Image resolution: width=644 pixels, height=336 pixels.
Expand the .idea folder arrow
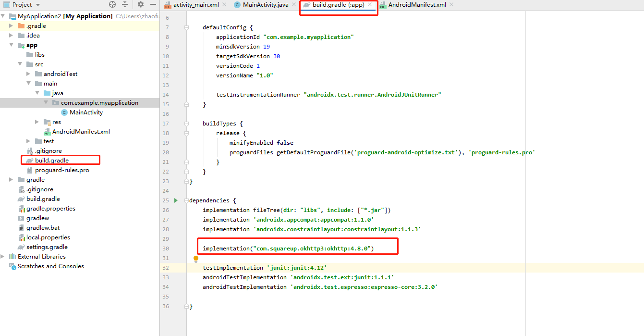(12, 36)
